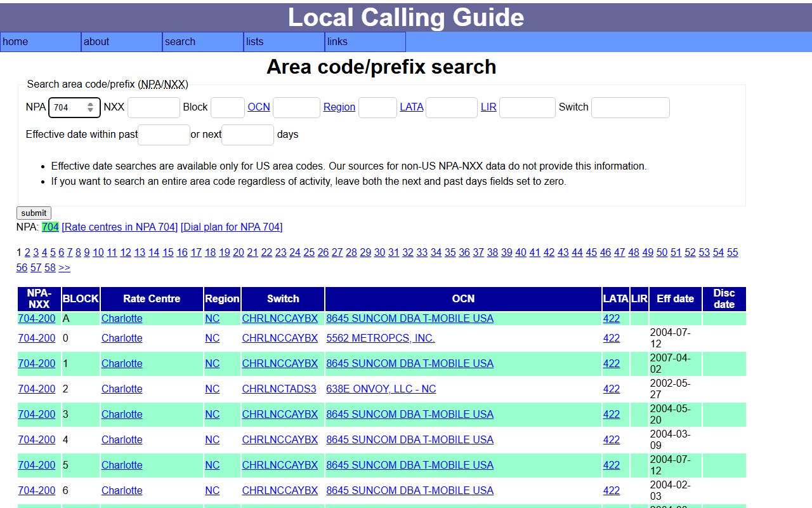Click the NPA spinner arrows
This screenshot has height=508, width=812.
[x=91, y=107]
